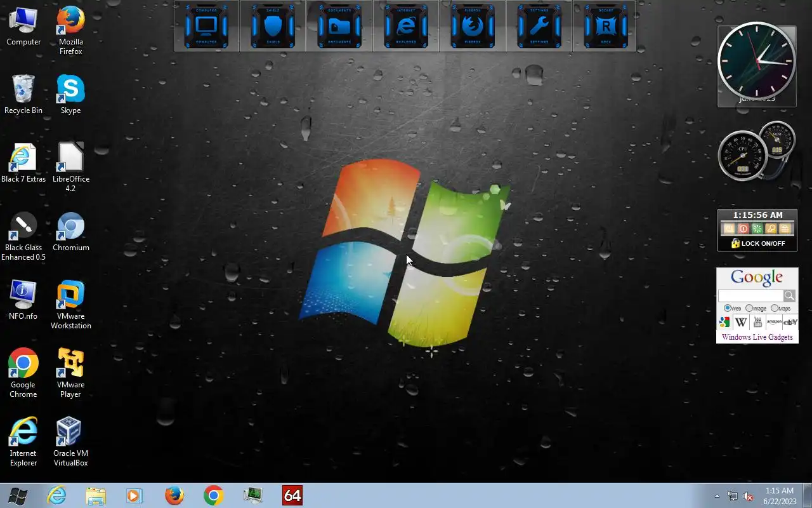812x508 pixels.
Task: Select Black Glass Enhanced 0.5 shortcut
Action: [x=23, y=237]
